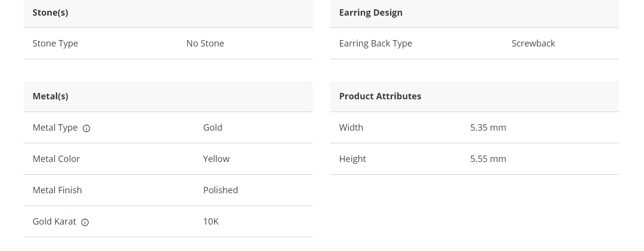Click the Yellow metal color value
The height and width of the screenshot is (251, 644).
point(216,159)
